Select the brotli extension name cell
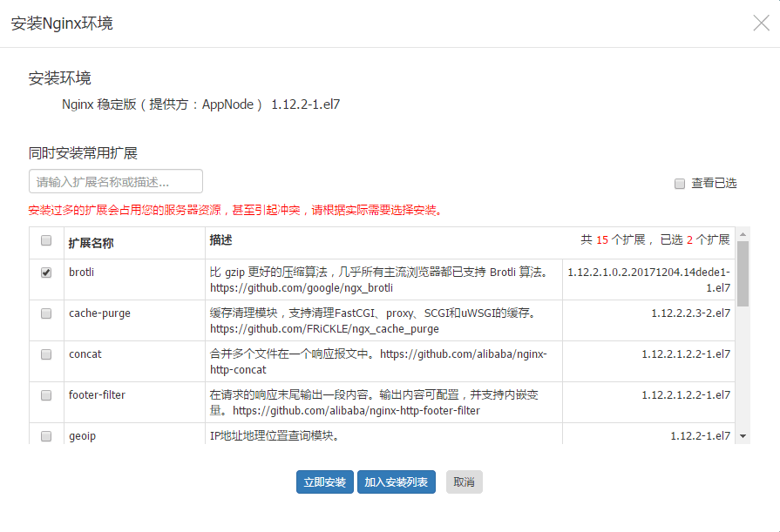 [81, 273]
